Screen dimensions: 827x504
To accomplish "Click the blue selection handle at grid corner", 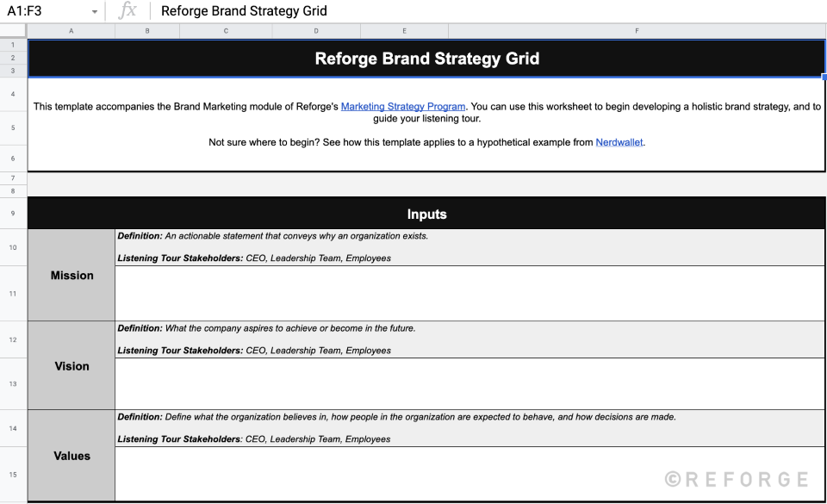I will pos(823,77).
